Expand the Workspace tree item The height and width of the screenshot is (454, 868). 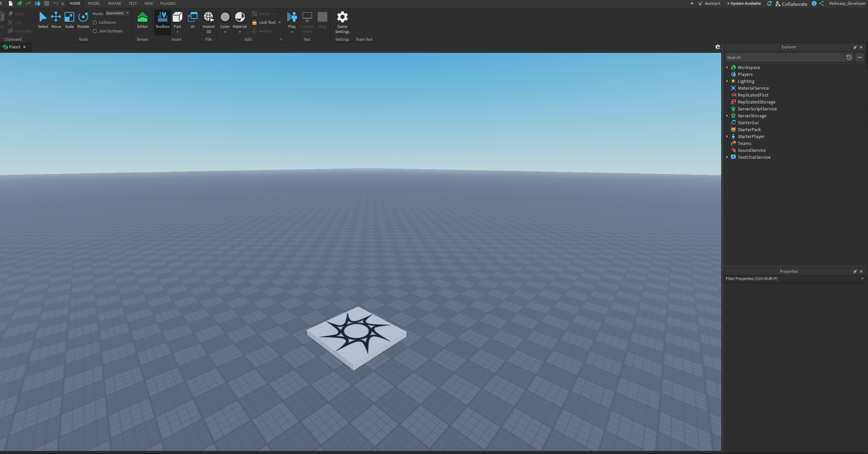point(727,67)
